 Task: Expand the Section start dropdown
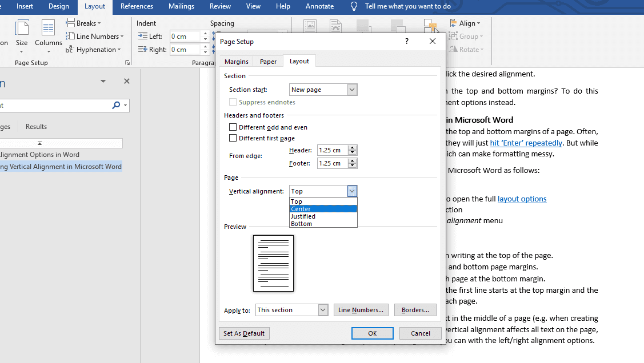pos(352,90)
